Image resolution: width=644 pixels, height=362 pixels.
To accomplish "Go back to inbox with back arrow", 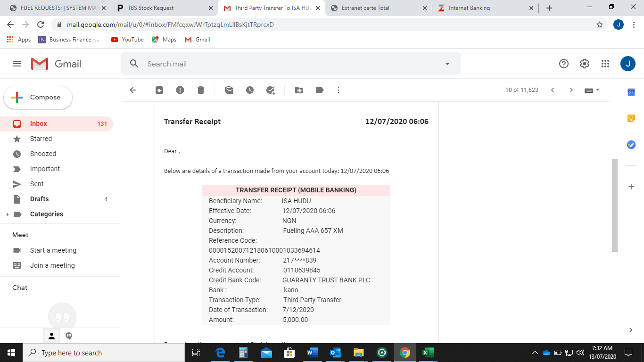I will [x=133, y=90].
